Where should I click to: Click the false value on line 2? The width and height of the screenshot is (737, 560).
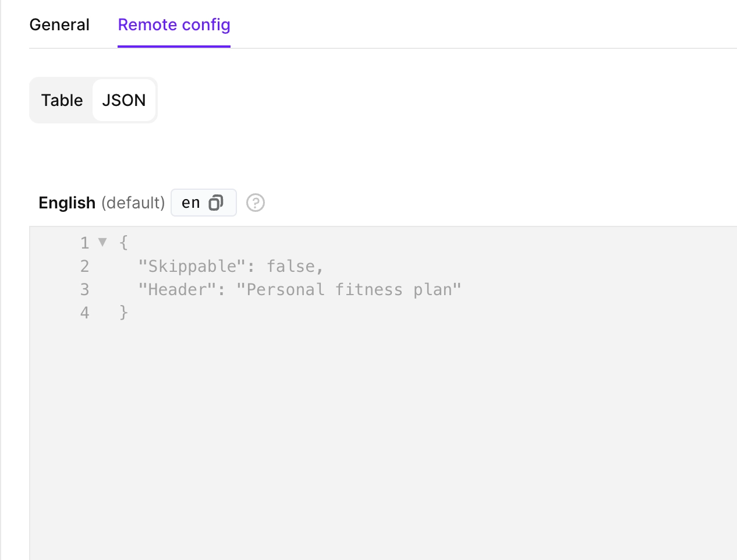pyautogui.click(x=290, y=266)
